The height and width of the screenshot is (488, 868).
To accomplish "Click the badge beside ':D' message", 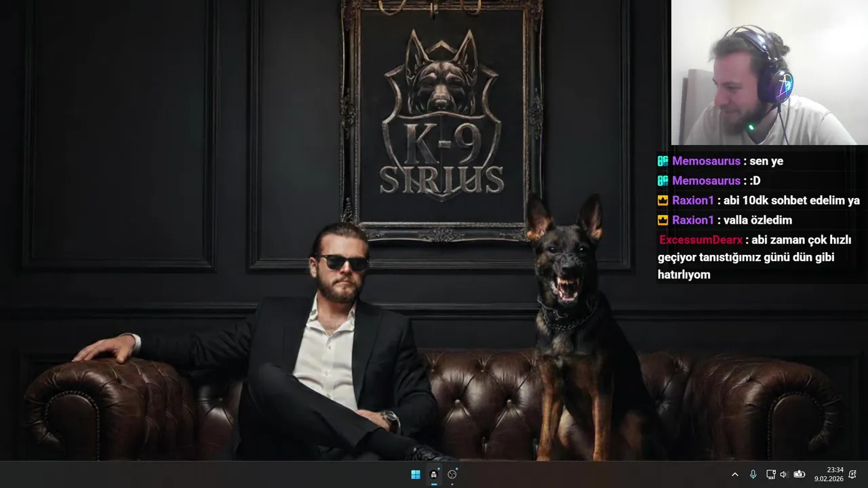I will click(663, 181).
